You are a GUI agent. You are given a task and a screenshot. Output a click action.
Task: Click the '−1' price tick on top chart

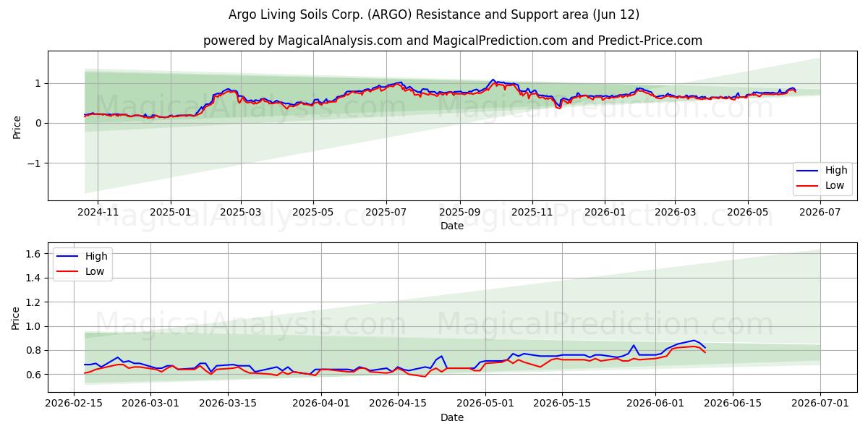(x=35, y=163)
